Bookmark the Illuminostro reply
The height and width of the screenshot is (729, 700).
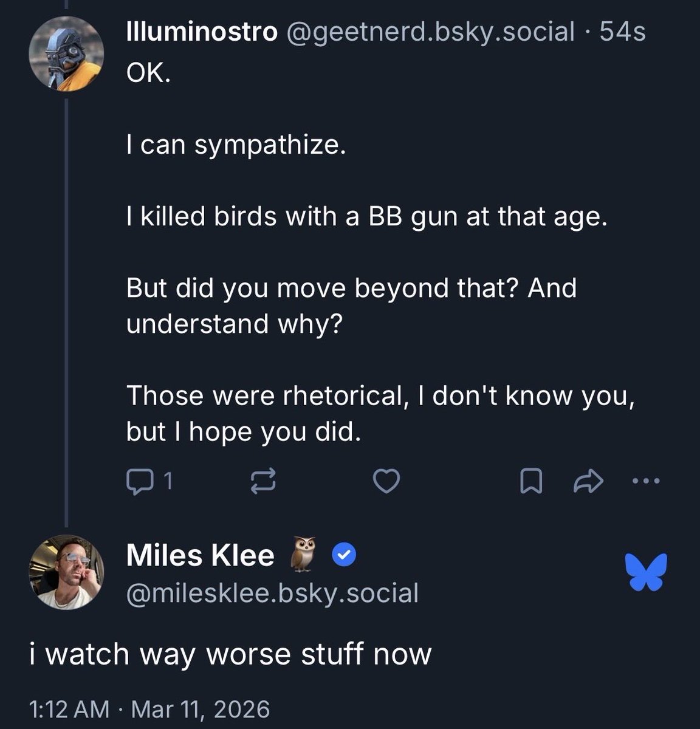[530, 482]
